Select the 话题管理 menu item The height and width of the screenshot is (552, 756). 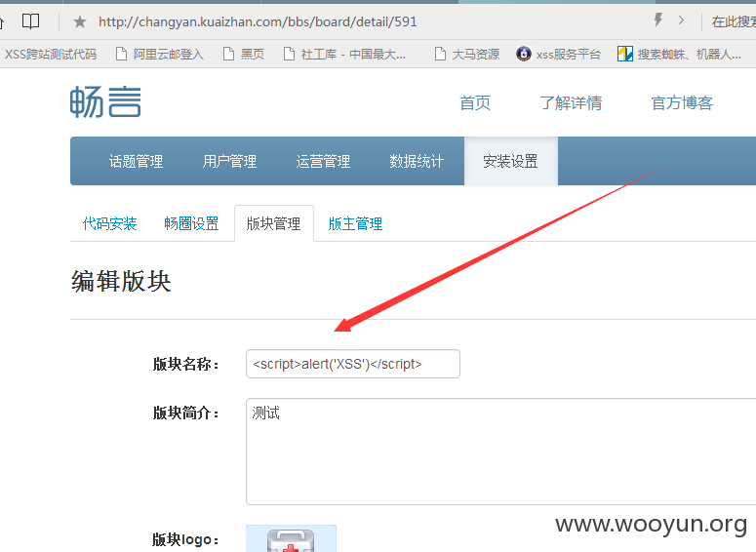136,161
